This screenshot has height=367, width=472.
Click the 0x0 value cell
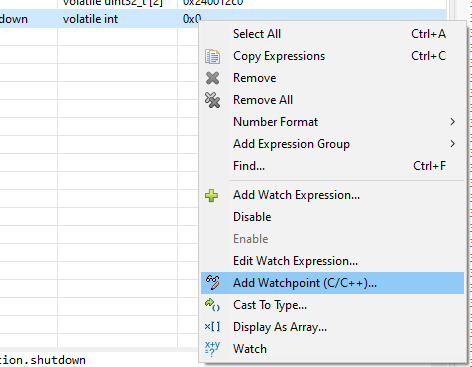pyautogui.click(x=188, y=17)
